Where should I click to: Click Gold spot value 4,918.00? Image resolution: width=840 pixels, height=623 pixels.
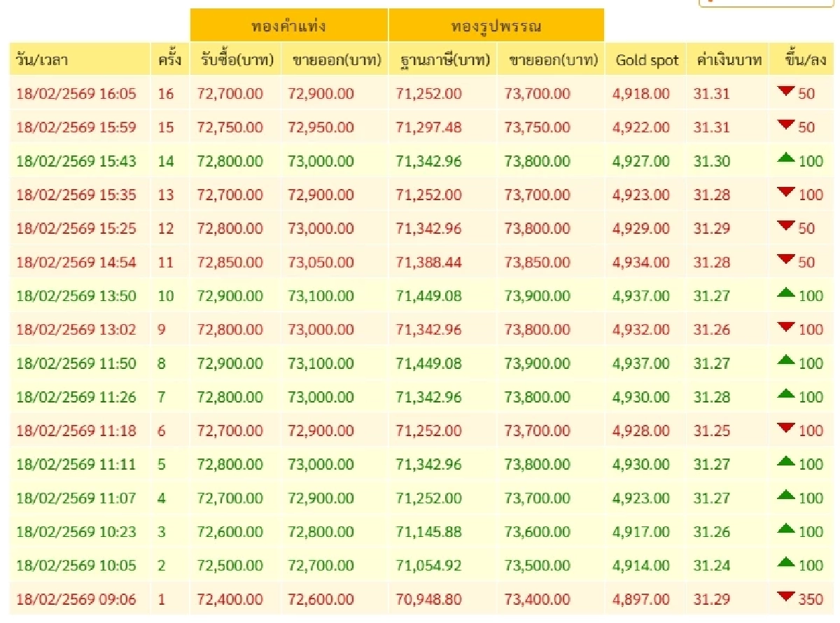pos(641,94)
